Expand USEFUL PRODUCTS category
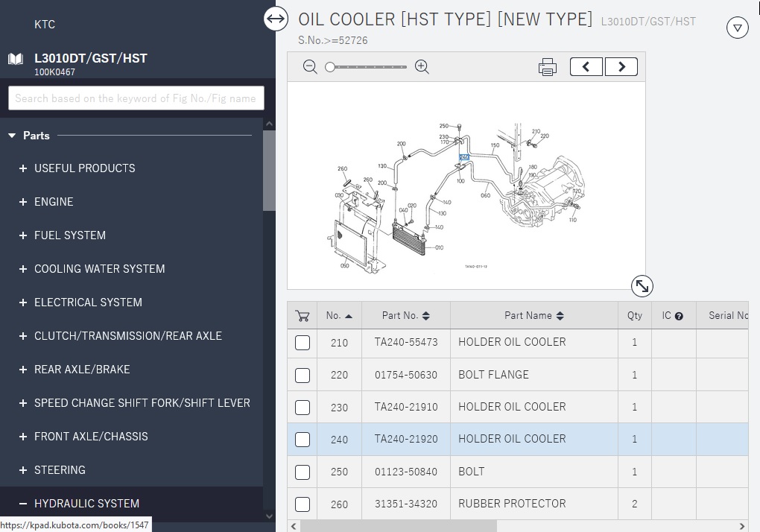Image resolution: width=760 pixels, height=532 pixels. (23, 168)
